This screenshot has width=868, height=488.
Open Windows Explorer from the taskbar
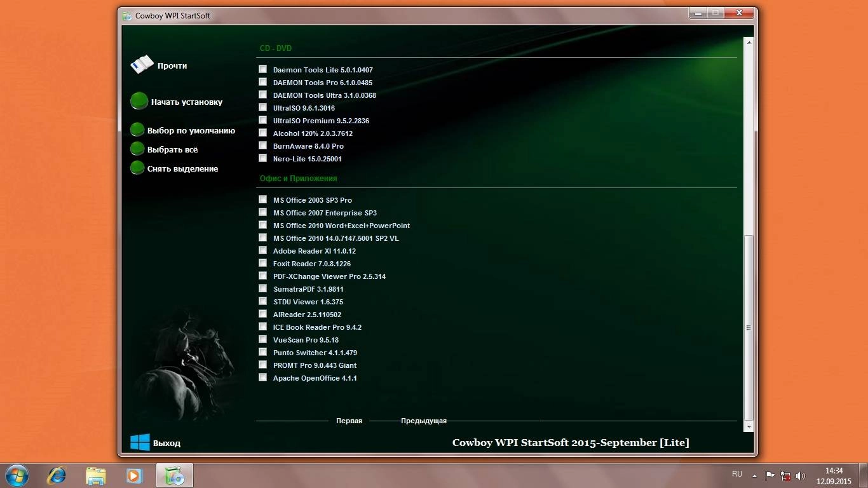tap(96, 475)
